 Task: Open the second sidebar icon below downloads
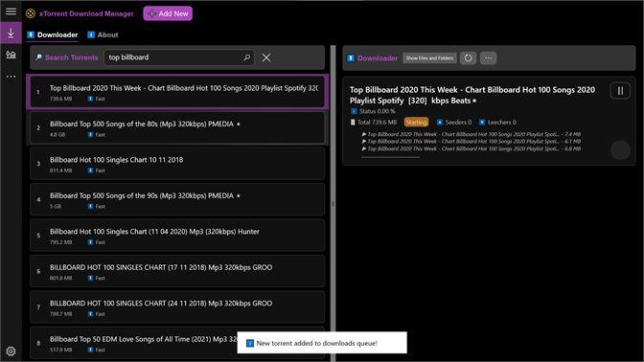pyautogui.click(x=11, y=55)
